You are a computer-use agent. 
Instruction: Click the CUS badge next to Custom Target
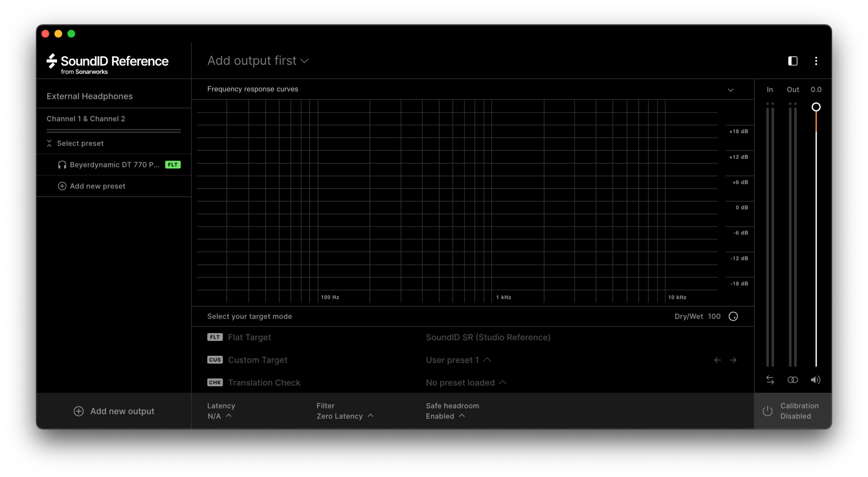point(215,360)
